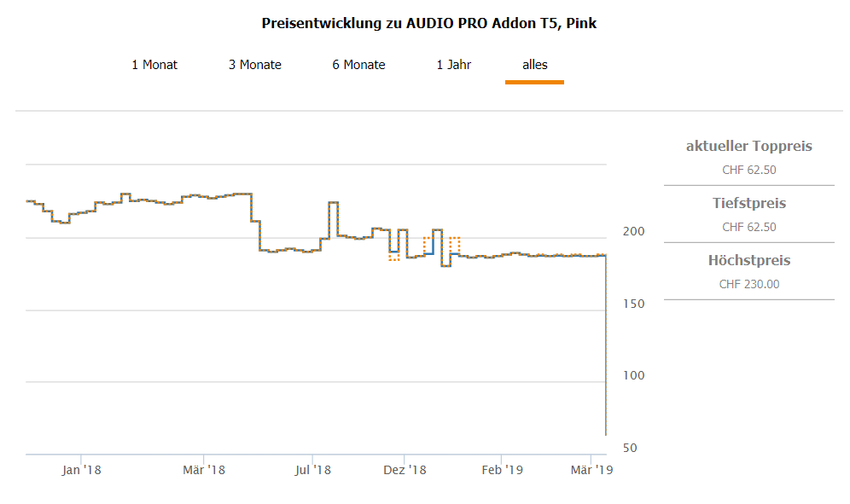Click the 100 y-axis price label
Screen dimensions: 850x504
coord(632,376)
